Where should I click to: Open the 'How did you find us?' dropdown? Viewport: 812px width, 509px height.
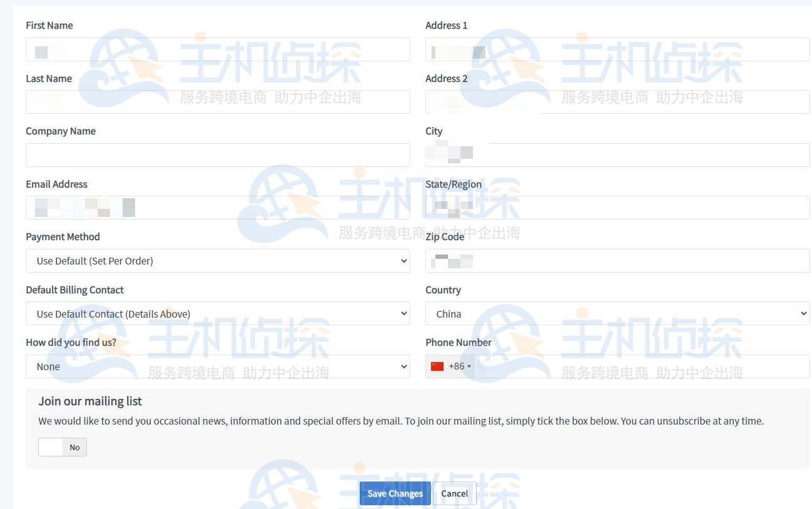tap(217, 366)
